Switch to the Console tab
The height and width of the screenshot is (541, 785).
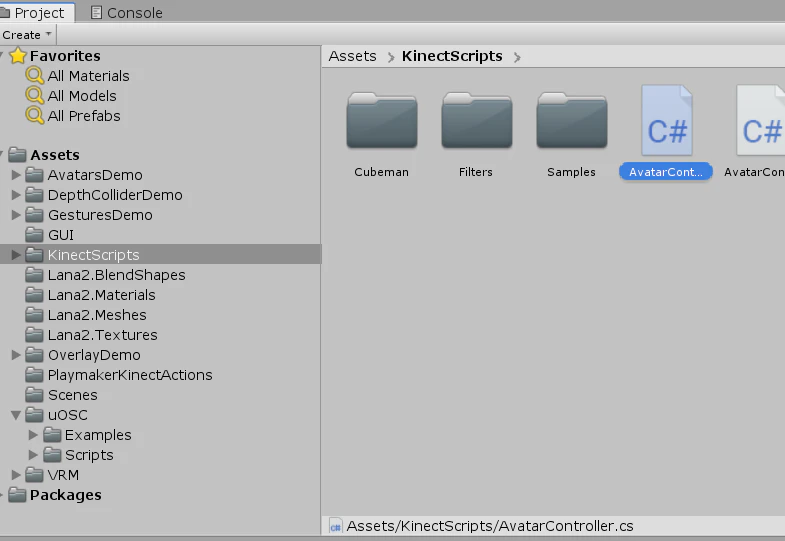(x=126, y=13)
